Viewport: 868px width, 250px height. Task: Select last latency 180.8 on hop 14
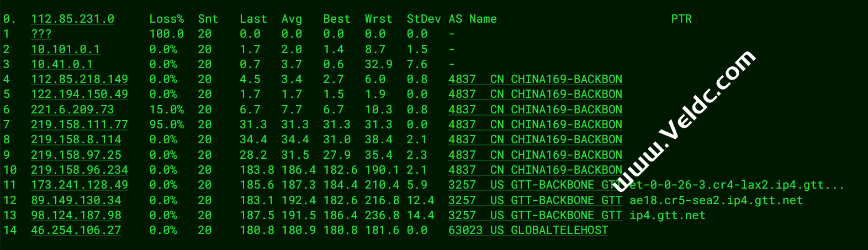click(x=257, y=230)
